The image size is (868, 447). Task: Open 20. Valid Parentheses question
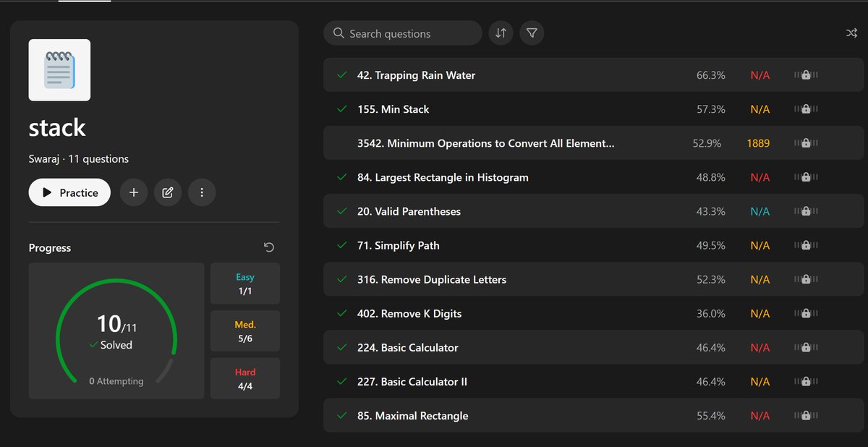tap(593, 211)
